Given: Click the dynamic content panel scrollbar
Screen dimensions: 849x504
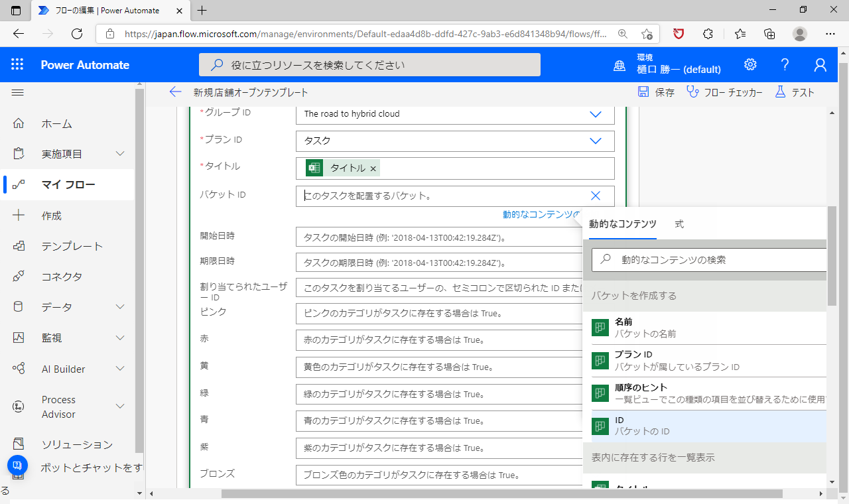Looking at the screenshot, I should click(832, 256).
